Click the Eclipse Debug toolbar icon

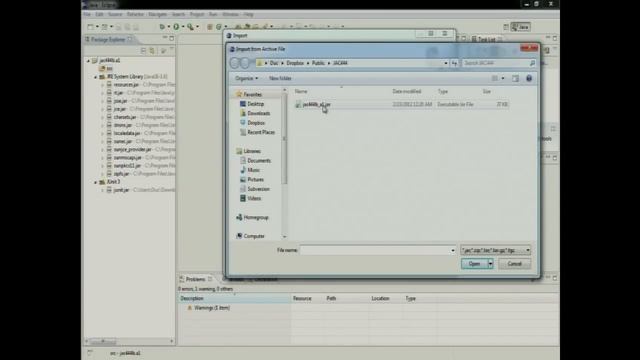pyautogui.click(x=162, y=27)
